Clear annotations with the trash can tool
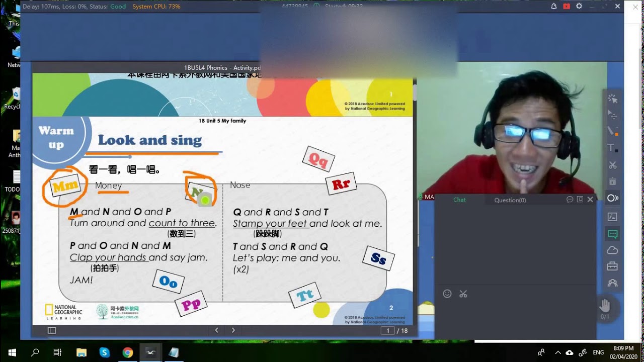644x362 pixels. point(612,182)
